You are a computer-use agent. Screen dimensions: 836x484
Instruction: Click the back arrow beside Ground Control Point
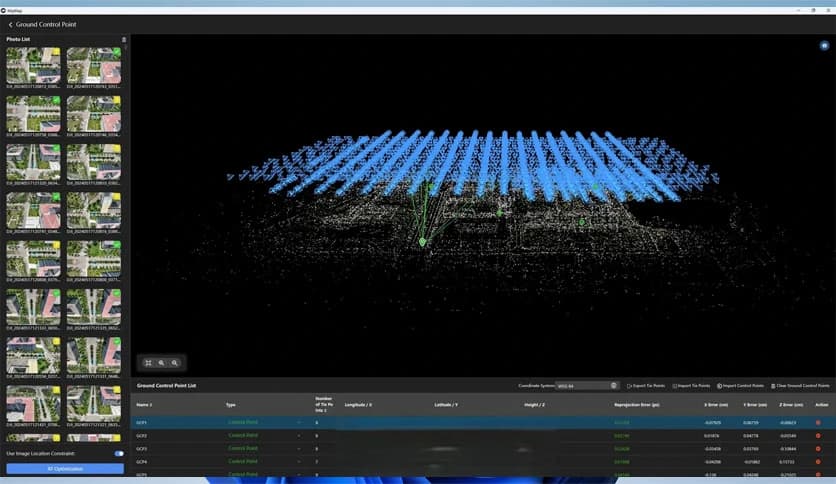pos(11,24)
